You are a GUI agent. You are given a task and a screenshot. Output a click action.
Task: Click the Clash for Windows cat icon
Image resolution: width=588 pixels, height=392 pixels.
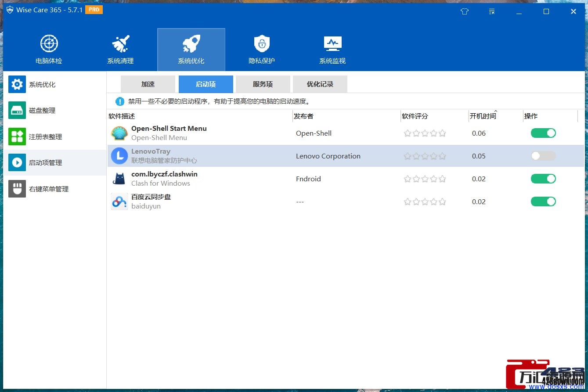point(119,179)
